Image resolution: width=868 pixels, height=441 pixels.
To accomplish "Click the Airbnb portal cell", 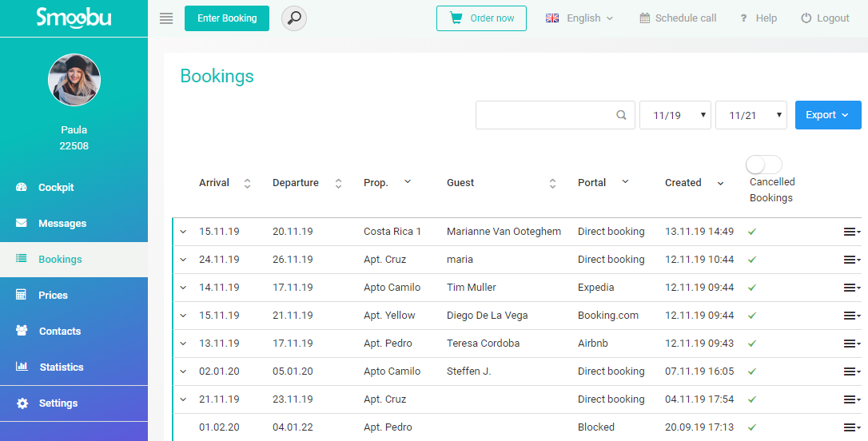I will (593, 343).
